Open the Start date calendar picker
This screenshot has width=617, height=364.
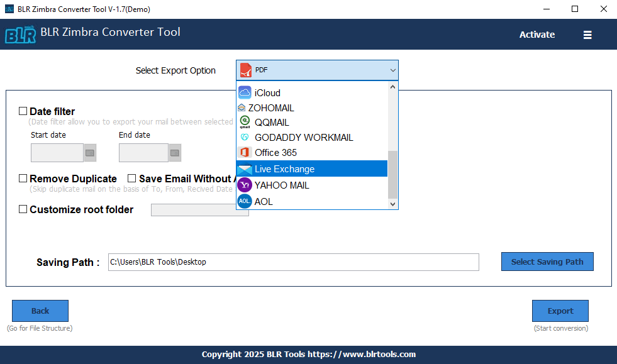click(89, 152)
